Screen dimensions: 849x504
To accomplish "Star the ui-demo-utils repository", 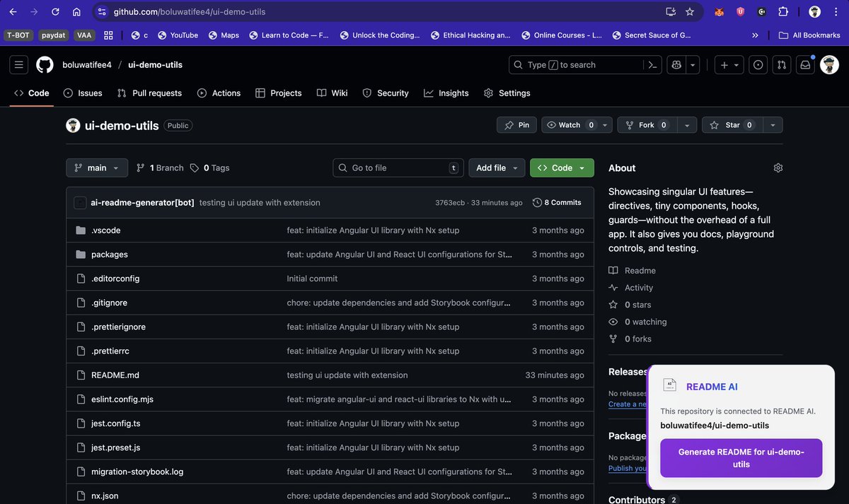I will pyautogui.click(x=732, y=125).
